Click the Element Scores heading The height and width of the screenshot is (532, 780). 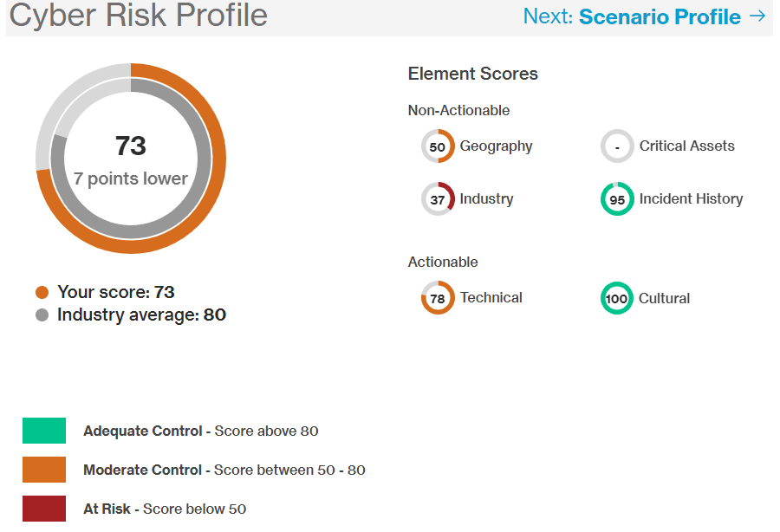(x=472, y=74)
